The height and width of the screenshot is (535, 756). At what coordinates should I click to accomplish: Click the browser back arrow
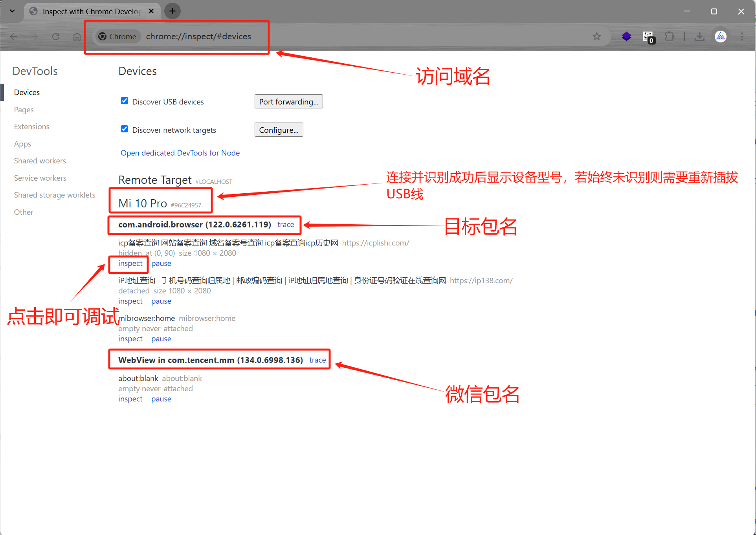pyautogui.click(x=14, y=37)
